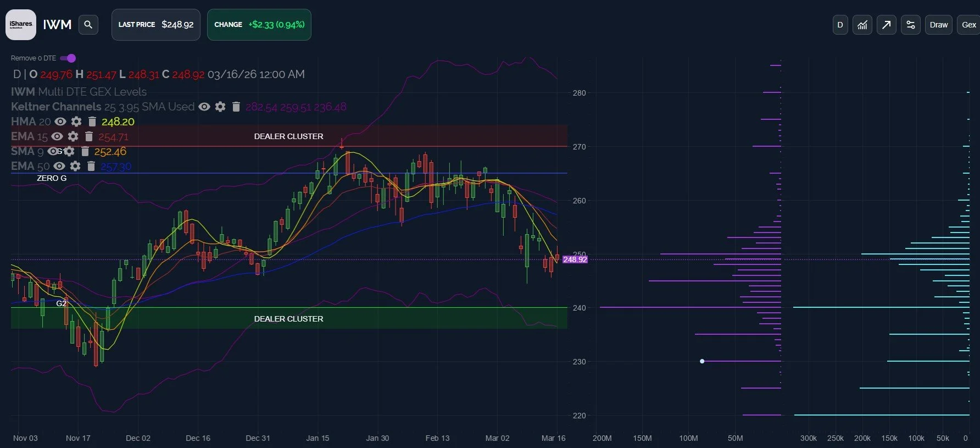The image size is (980, 448).
Task: Open Keltner Channels settings gear
Action: point(220,107)
